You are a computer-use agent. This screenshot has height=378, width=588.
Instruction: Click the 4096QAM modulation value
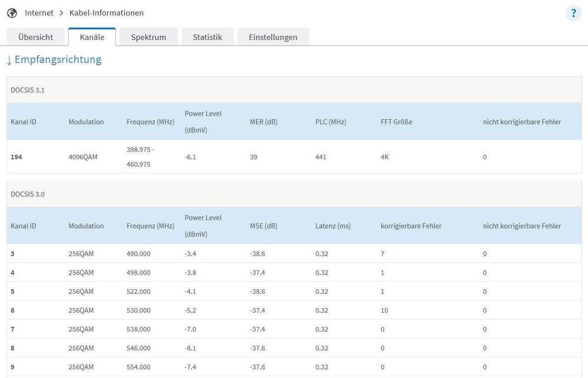84,157
